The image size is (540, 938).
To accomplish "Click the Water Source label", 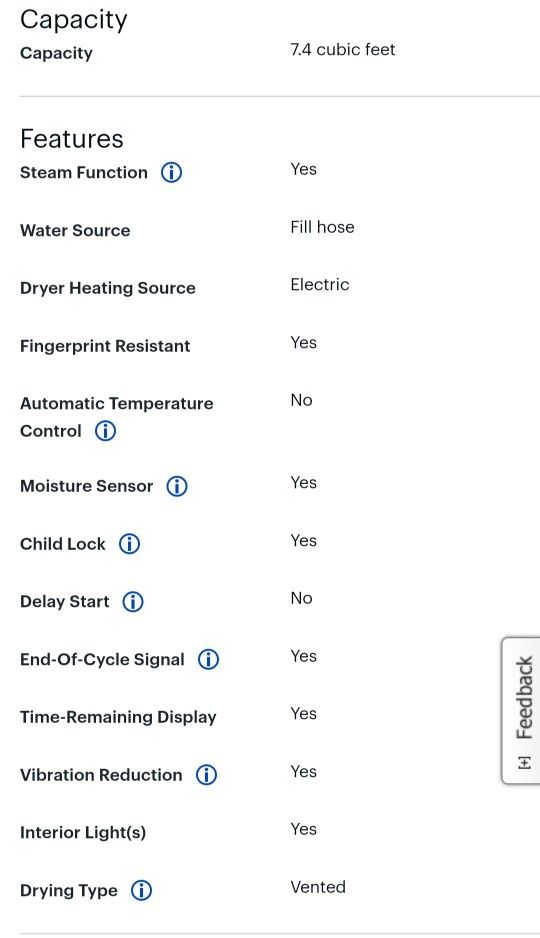I will click(x=75, y=230).
